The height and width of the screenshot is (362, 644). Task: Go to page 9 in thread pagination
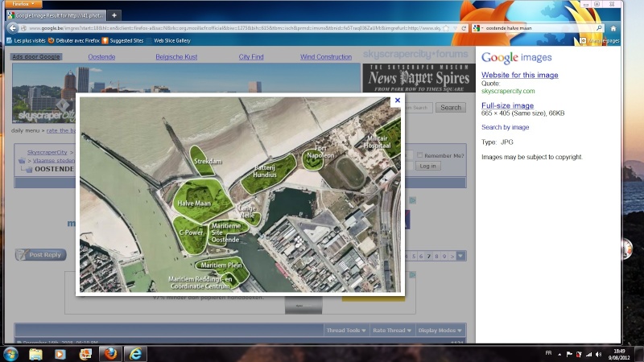[444, 256]
